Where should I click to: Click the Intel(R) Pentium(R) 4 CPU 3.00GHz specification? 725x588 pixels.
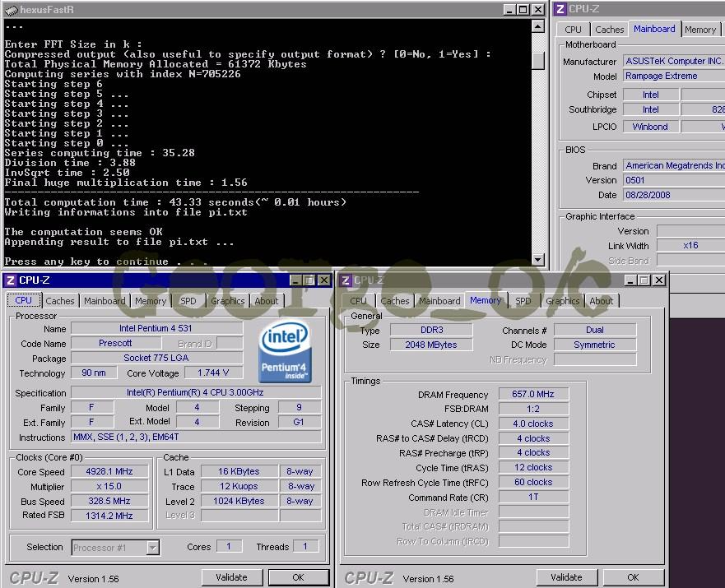coord(196,392)
